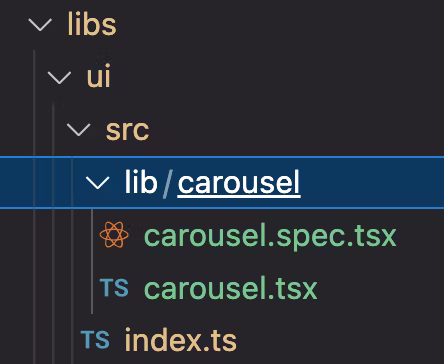The height and width of the screenshot is (364, 444).
Task: Collapse the lib/carousel folder chevron
Action: tap(98, 183)
